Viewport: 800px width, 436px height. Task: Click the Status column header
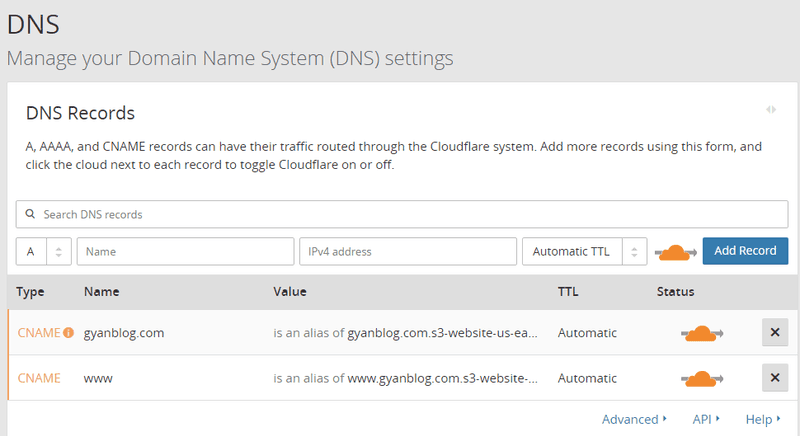(676, 292)
